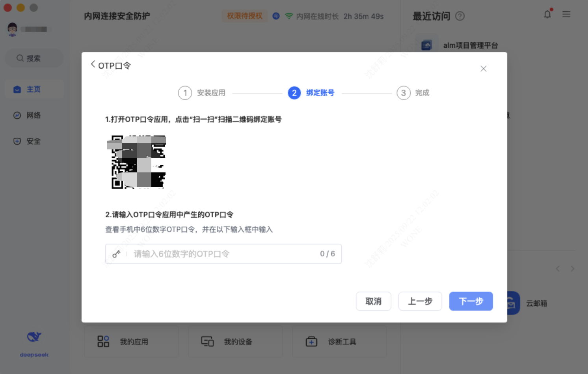The image size is (588, 374).
Task: Go to 主页 in sidebar
Action: (x=34, y=89)
